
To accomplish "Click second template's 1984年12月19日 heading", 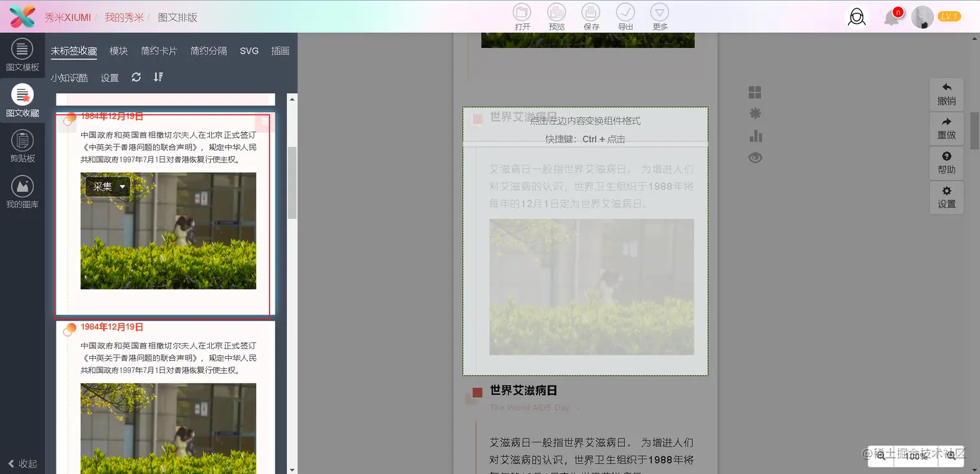I will pyautogui.click(x=112, y=327).
